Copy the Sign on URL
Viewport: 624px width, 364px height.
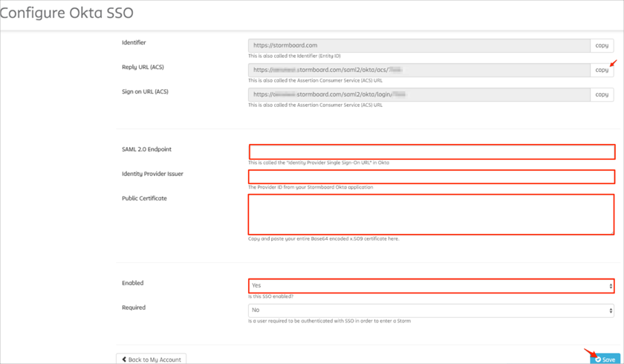tap(602, 94)
